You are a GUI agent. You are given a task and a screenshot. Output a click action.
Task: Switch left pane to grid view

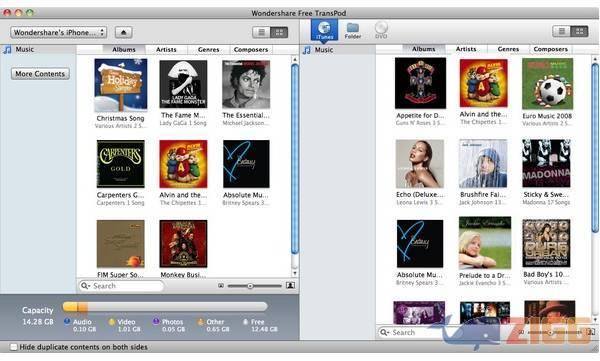[279, 33]
